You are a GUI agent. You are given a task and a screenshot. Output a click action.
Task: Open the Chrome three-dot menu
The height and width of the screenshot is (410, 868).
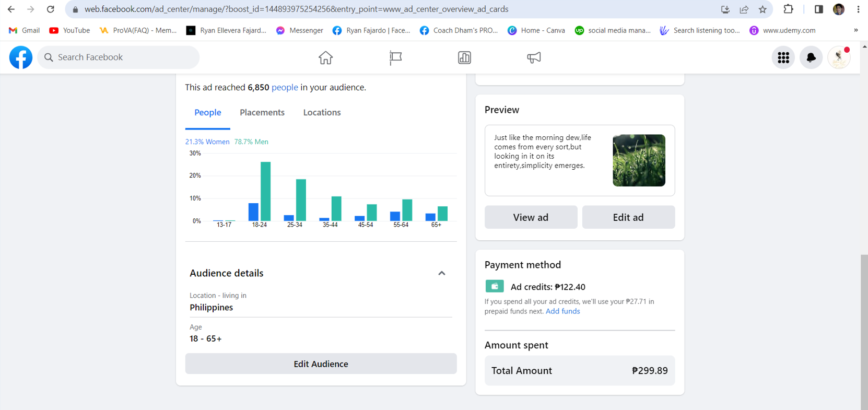tap(858, 9)
